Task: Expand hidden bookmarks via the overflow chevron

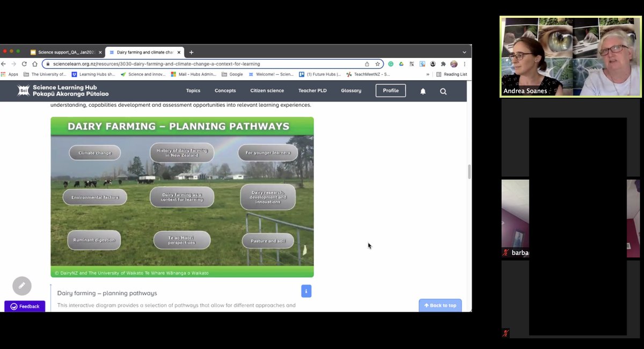Action: point(428,74)
